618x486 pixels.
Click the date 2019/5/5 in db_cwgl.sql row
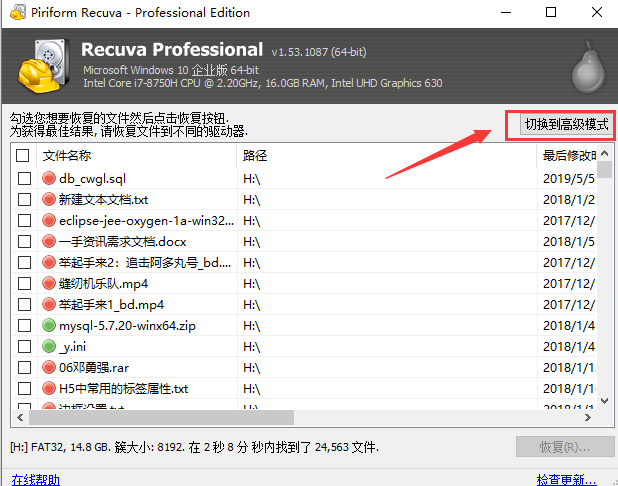(x=569, y=179)
